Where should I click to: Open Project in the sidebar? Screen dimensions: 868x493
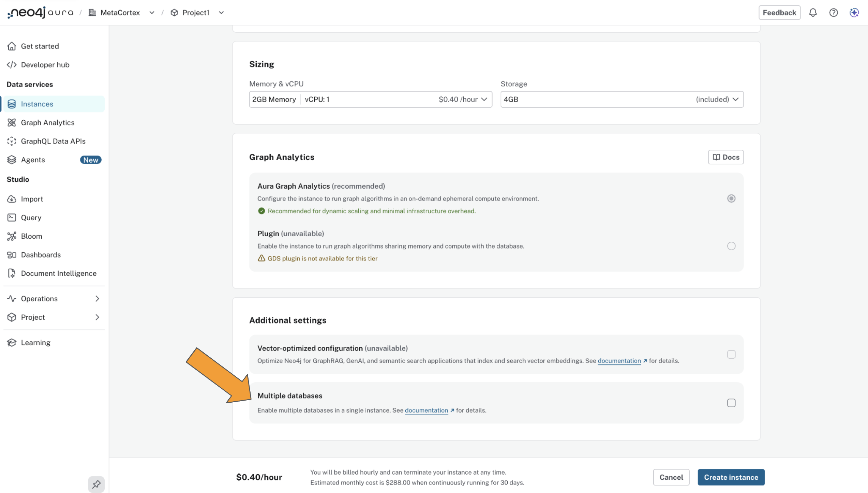(x=54, y=317)
